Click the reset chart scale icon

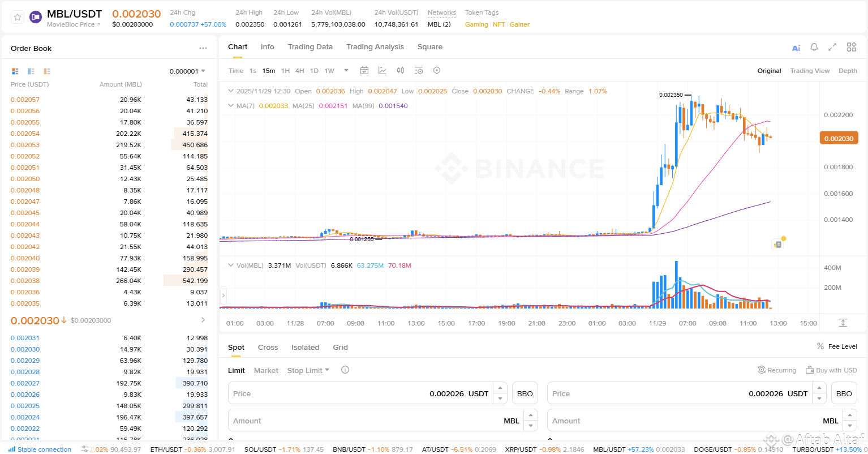click(x=843, y=323)
